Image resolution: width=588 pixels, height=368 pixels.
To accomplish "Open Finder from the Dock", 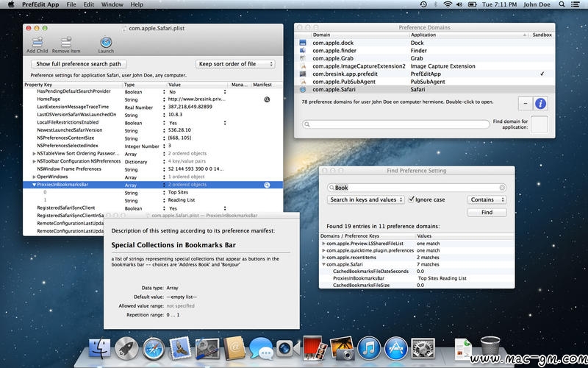I will tap(99, 348).
